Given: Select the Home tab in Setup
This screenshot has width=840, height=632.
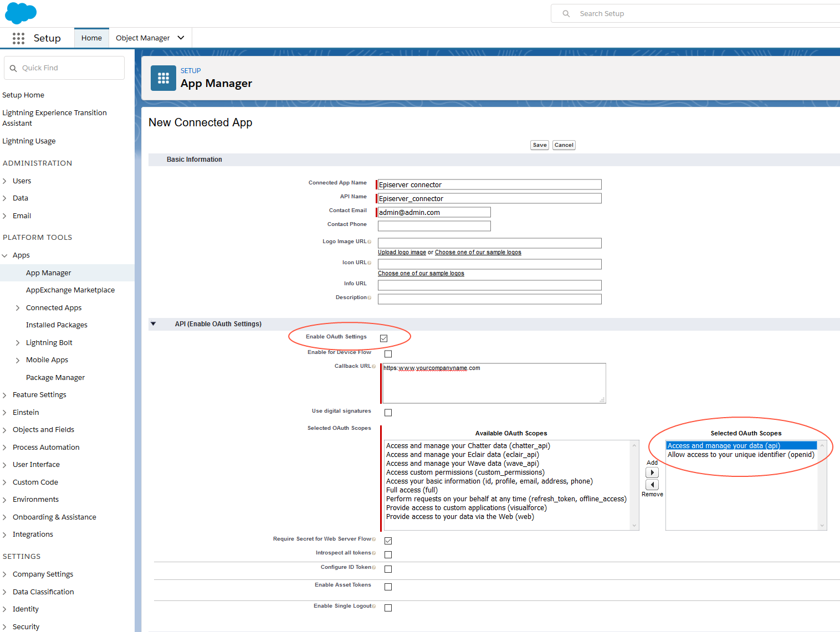Looking at the screenshot, I should [91, 37].
